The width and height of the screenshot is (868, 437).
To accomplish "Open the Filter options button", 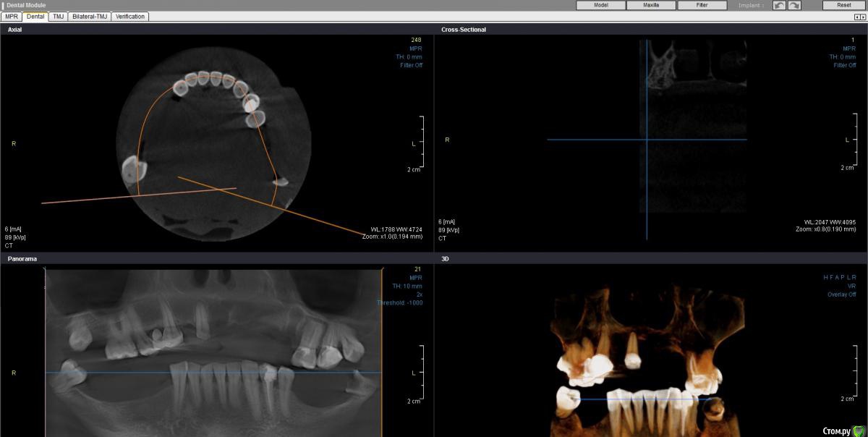I will pyautogui.click(x=702, y=5).
